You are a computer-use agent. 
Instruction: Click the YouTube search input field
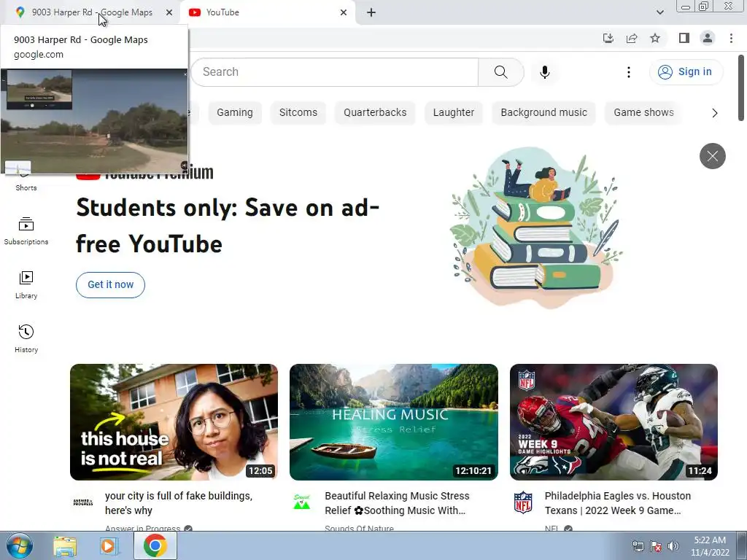[x=335, y=72]
